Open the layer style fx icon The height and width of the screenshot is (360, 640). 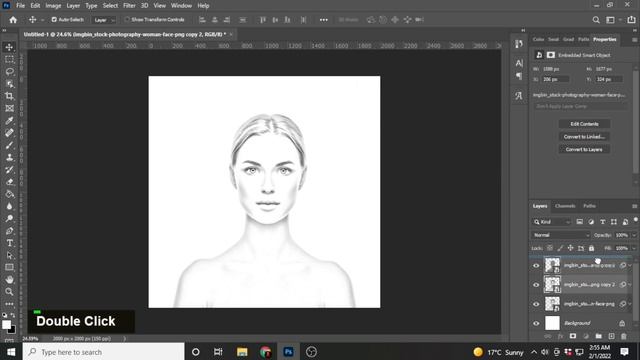click(560, 336)
